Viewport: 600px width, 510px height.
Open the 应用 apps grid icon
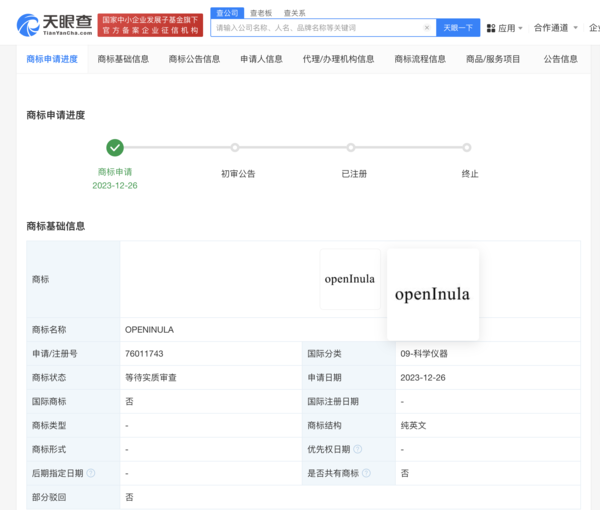pos(491,28)
